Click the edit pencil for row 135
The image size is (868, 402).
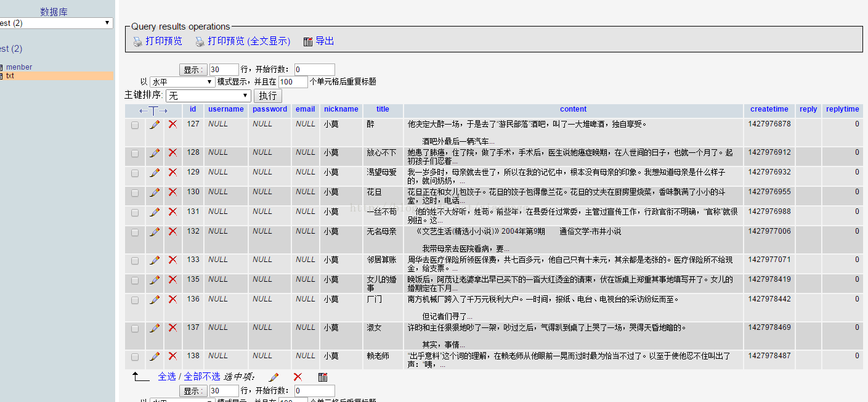[x=155, y=279]
